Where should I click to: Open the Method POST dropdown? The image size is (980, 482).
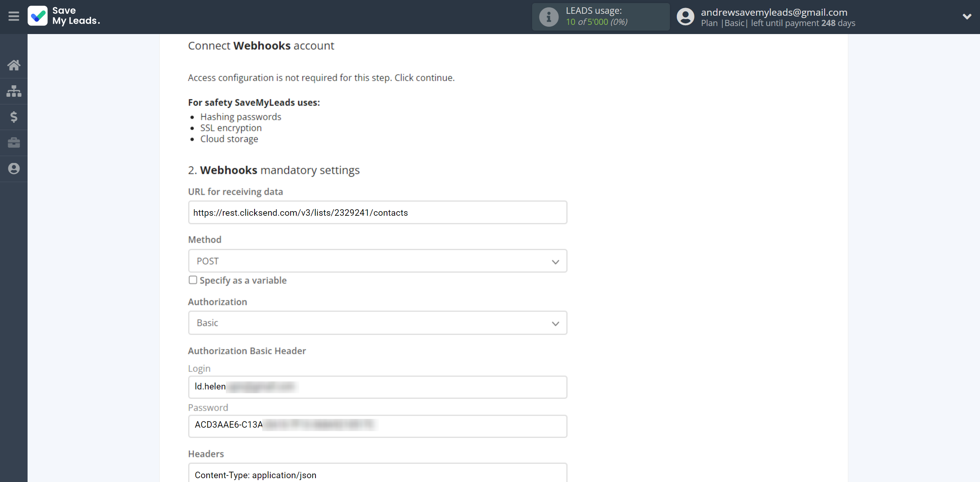(x=377, y=261)
